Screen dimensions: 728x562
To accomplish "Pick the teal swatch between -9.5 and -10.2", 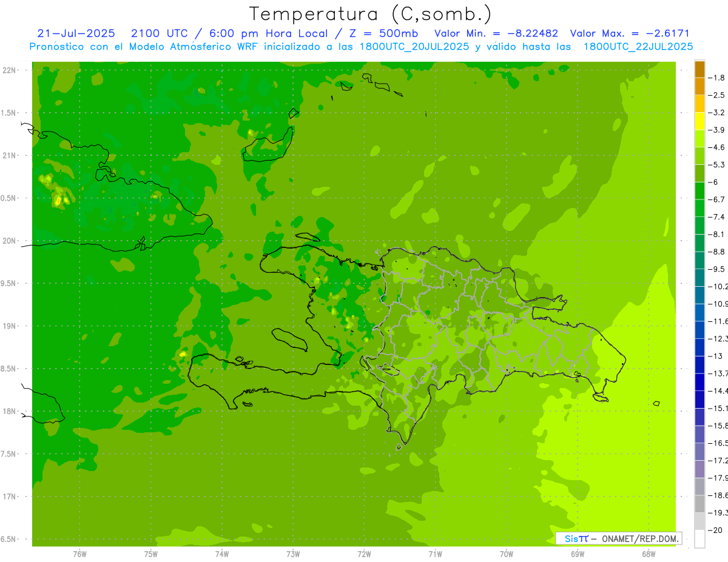I will pos(699,278).
